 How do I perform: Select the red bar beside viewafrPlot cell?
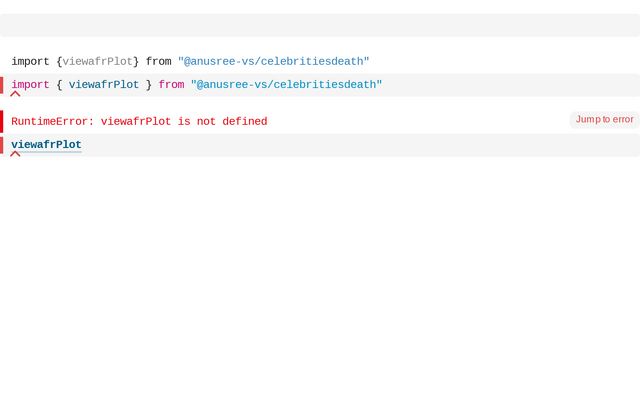(2, 145)
